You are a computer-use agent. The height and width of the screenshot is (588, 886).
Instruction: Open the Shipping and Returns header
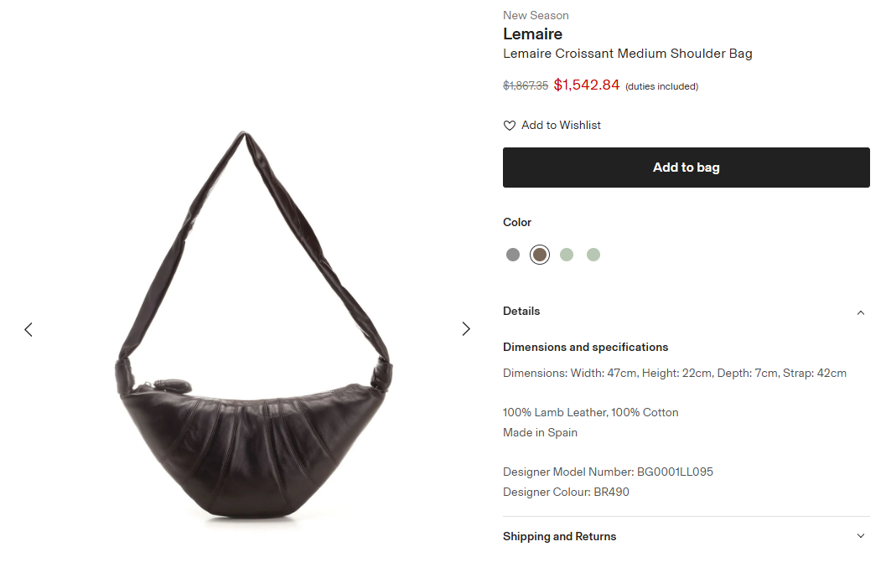click(x=686, y=536)
